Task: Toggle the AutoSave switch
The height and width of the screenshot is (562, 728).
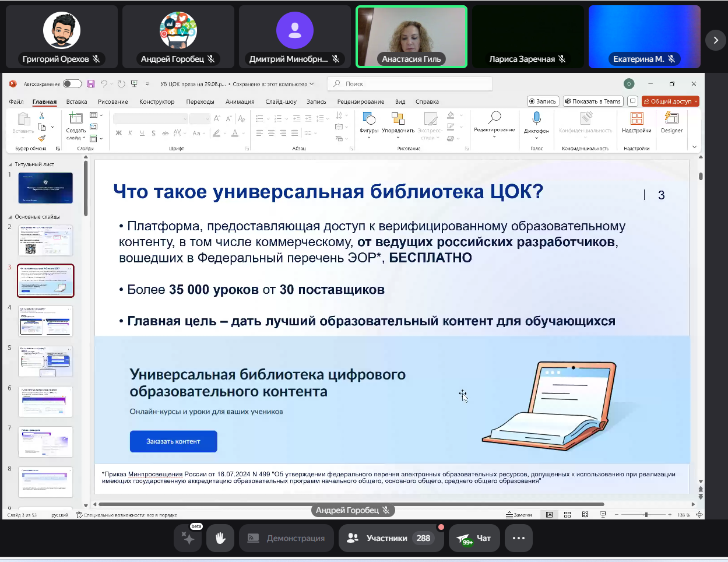Action: coord(72,84)
